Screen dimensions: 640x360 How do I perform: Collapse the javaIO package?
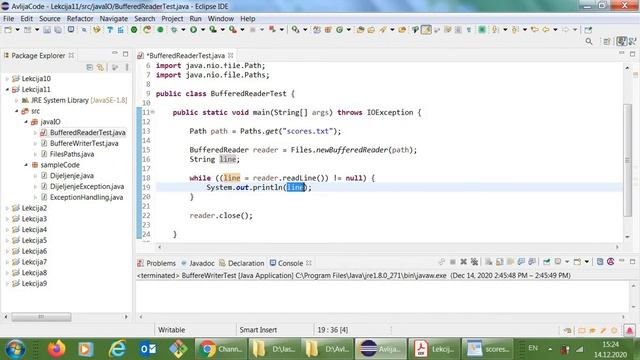26,122
